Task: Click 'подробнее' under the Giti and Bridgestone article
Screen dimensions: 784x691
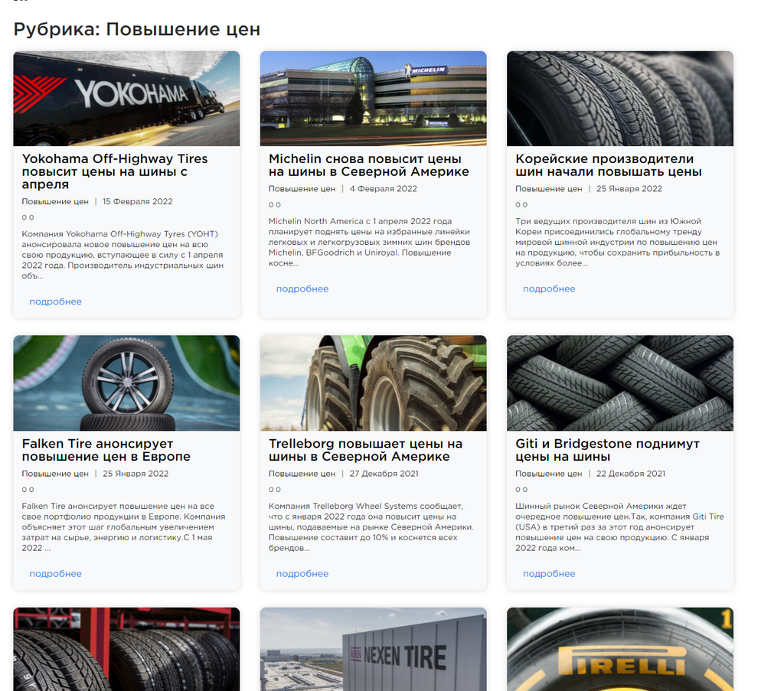Action: (x=549, y=574)
